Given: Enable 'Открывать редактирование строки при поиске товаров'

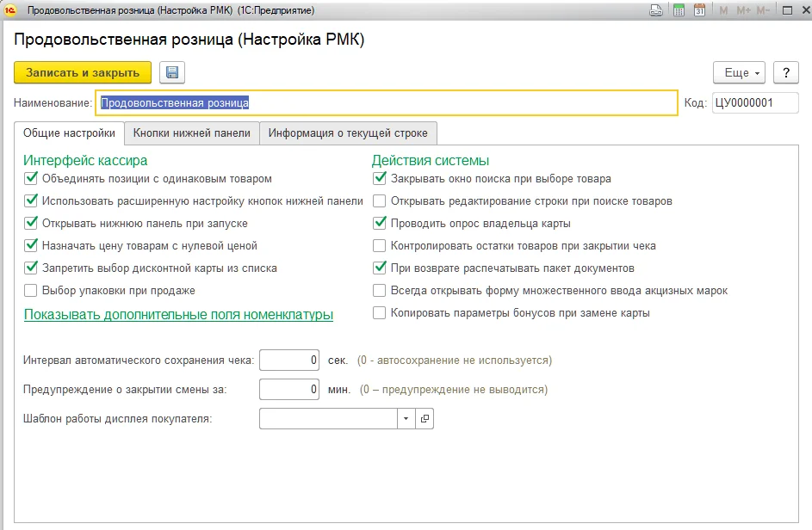Looking at the screenshot, I should [380, 200].
